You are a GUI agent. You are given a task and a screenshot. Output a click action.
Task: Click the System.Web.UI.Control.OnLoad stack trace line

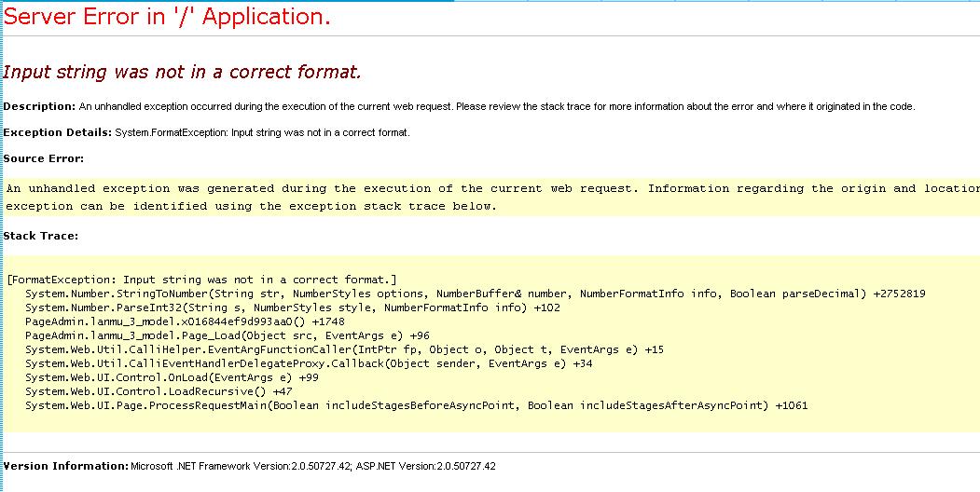tap(172, 377)
